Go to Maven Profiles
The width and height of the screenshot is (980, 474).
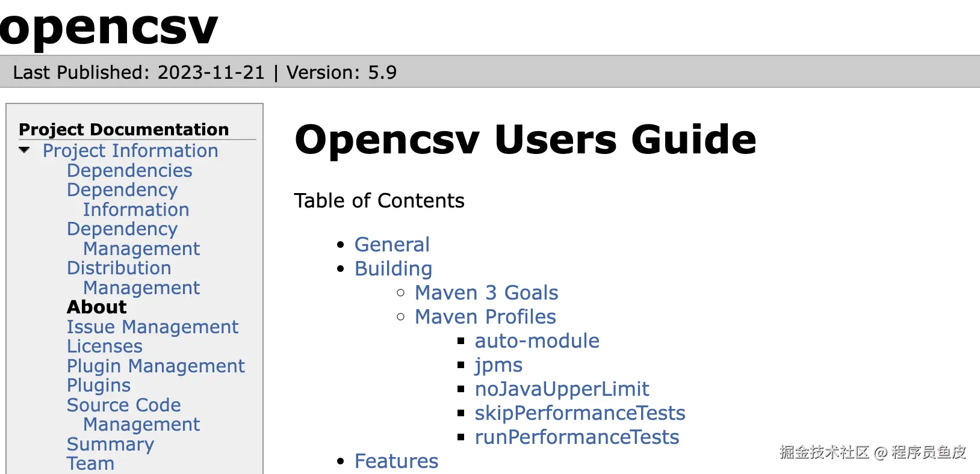[x=485, y=317]
